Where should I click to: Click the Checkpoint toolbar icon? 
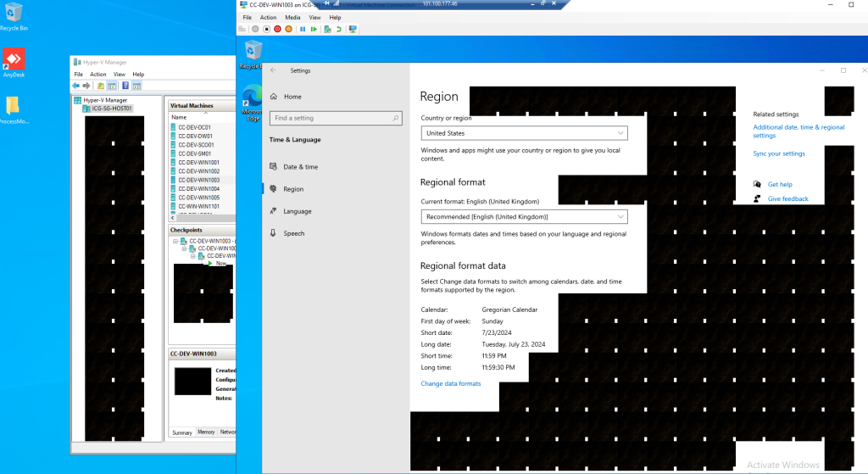click(x=328, y=29)
